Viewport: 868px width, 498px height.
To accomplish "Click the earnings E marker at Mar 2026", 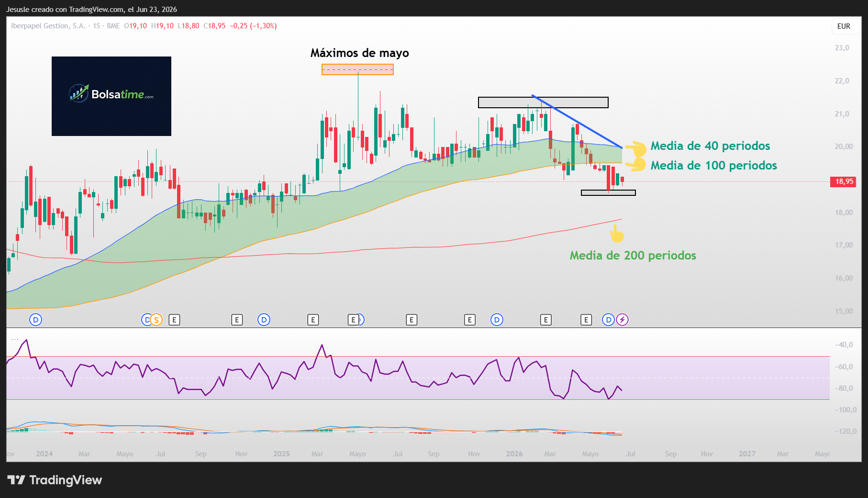I will [x=546, y=320].
